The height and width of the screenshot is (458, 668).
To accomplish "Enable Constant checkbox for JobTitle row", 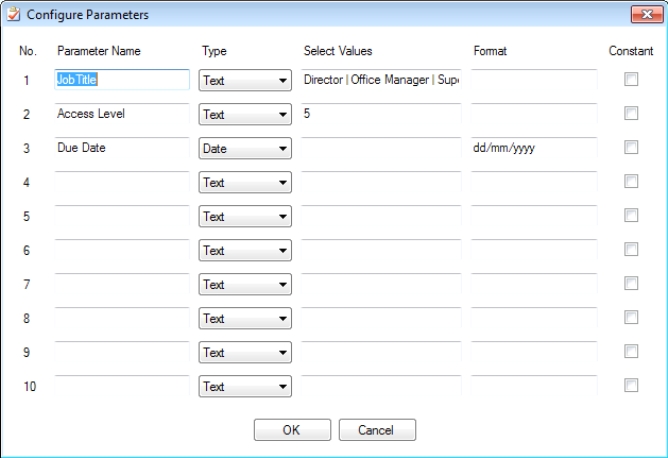I will [631, 82].
